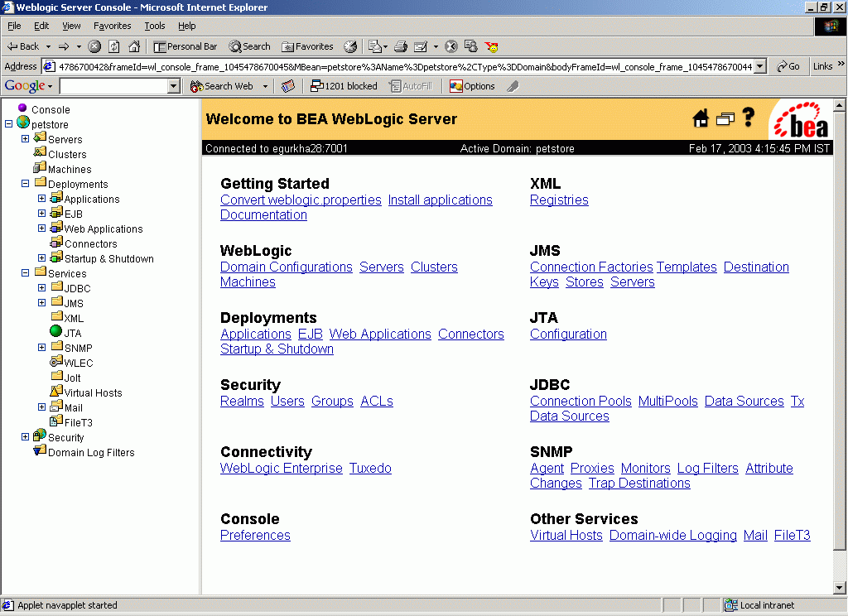Click the Back toolbar button
The height and width of the screenshot is (616, 848).
23,46
